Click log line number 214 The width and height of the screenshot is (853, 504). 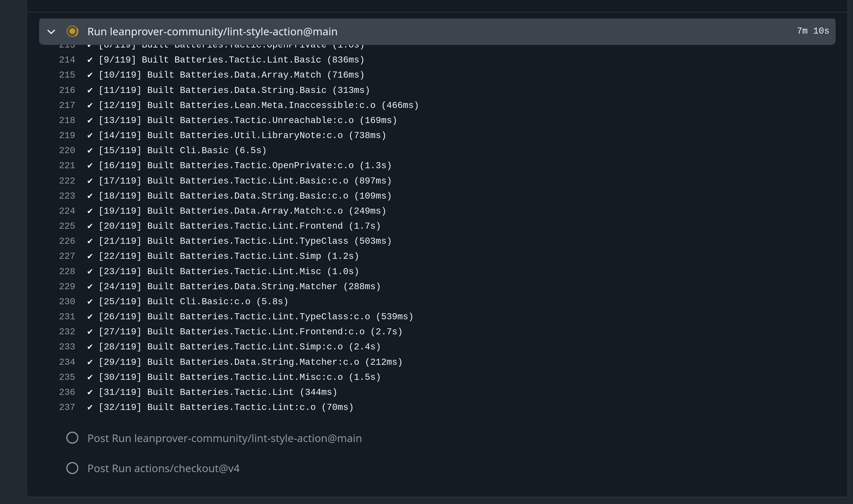[x=67, y=60]
